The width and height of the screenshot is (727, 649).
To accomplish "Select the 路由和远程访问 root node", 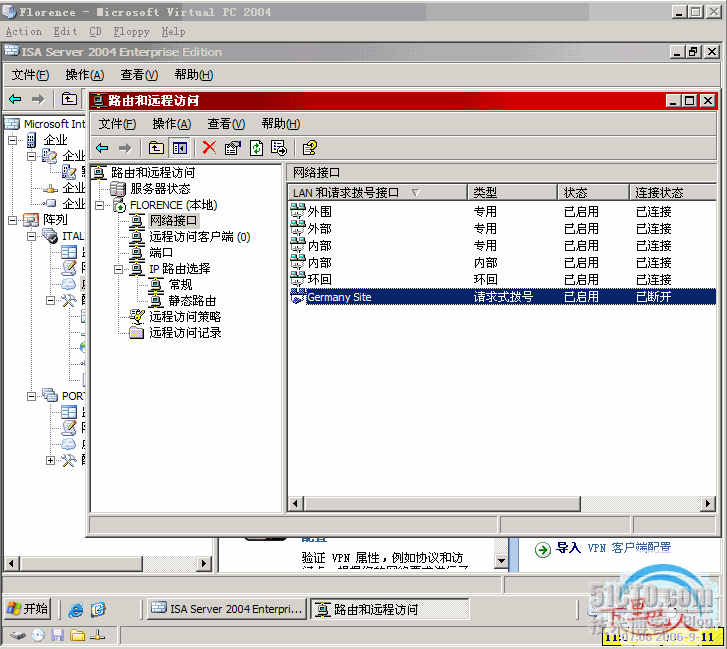I will pos(153,173).
